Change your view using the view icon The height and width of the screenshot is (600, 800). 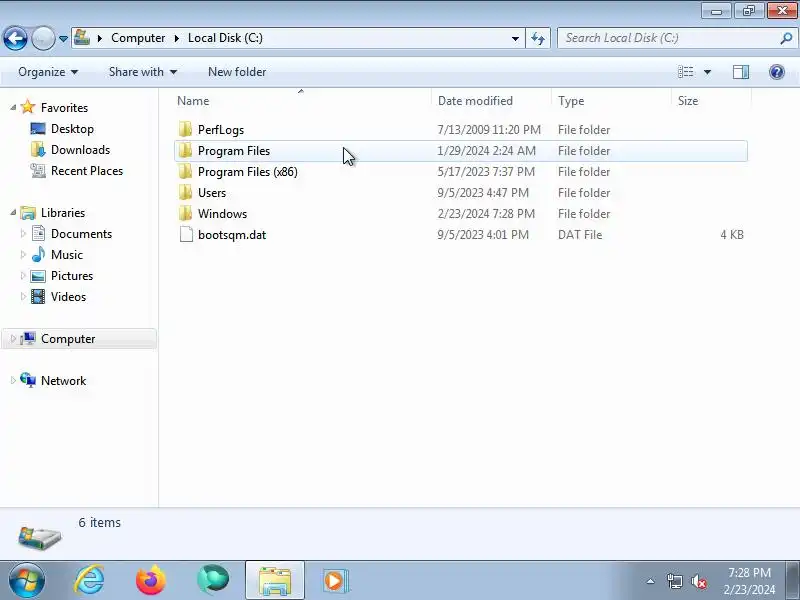coord(686,72)
